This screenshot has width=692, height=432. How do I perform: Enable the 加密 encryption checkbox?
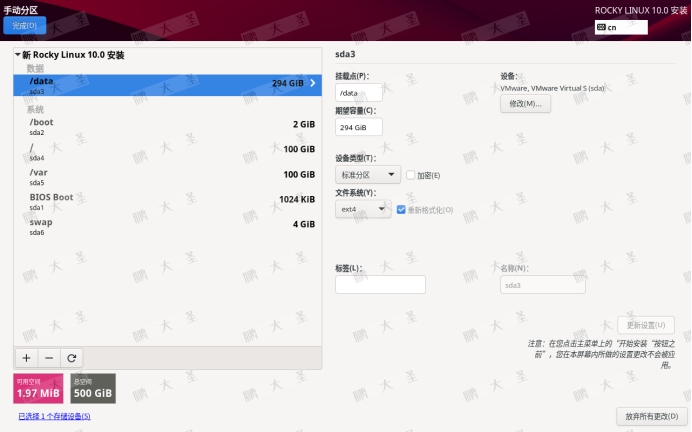point(411,175)
